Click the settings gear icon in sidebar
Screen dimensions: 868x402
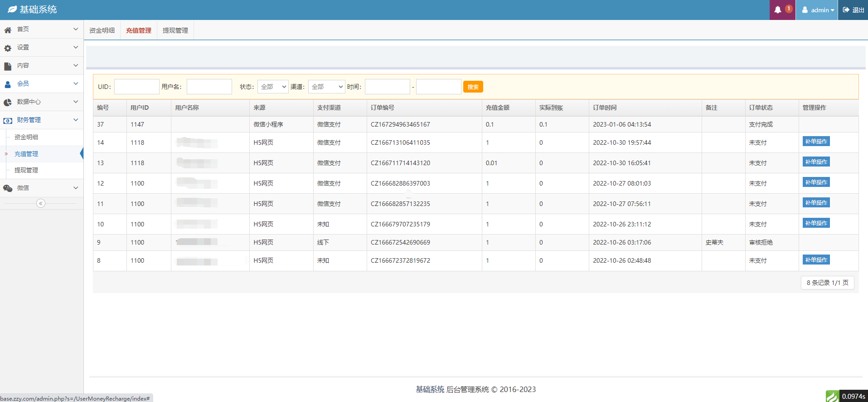pyautogui.click(x=8, y=48)
